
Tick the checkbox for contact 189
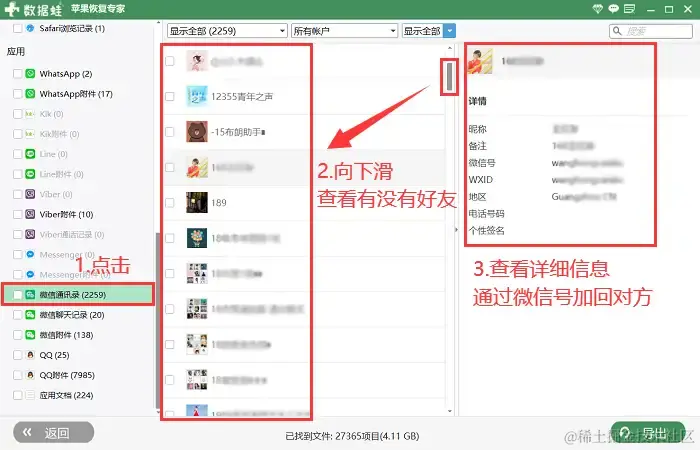pyautogui.click(x=170, y=203)
